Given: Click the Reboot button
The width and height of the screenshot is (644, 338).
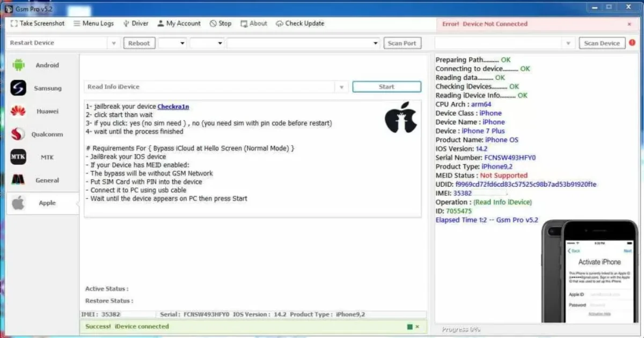Looking at the screenshot, I should click(139, 43).
